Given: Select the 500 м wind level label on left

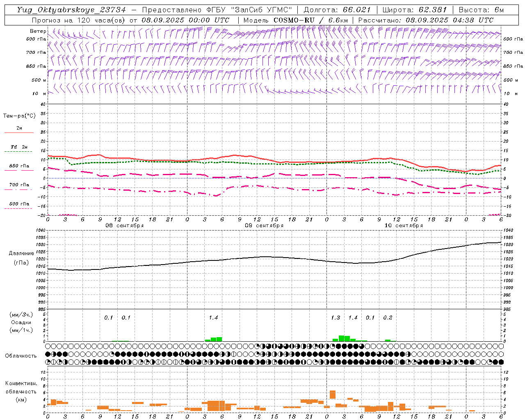Looking at the screenshot, I should click(39, 80).
